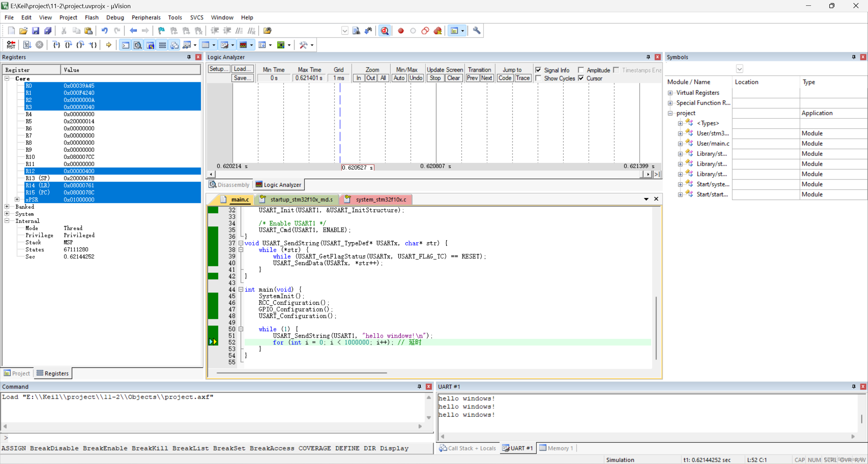Click Jump to Code button
This screenshot has width=868, height=464.
pyautogui.click(x=505, y=78)
